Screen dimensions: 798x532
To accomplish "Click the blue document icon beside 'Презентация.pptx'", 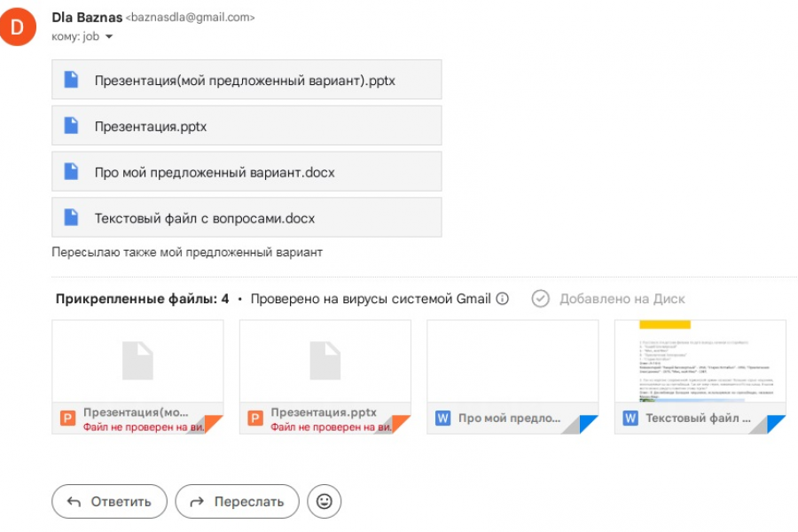I will (x=71, y=126).
